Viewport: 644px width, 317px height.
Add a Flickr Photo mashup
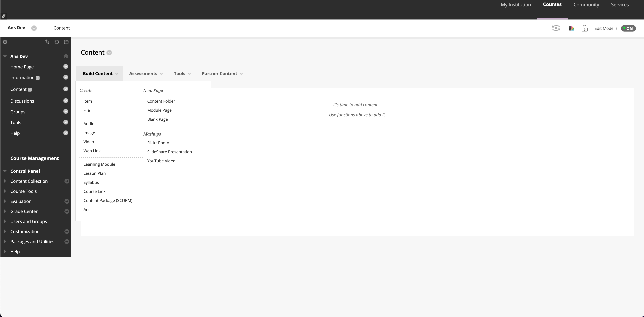(x=158, y=143)
